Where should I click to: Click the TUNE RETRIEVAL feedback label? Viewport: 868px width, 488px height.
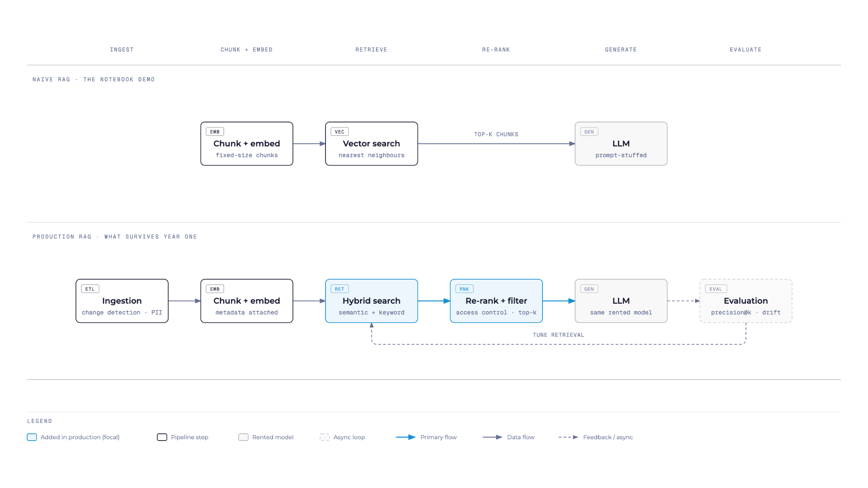click(x=559, y=335)
